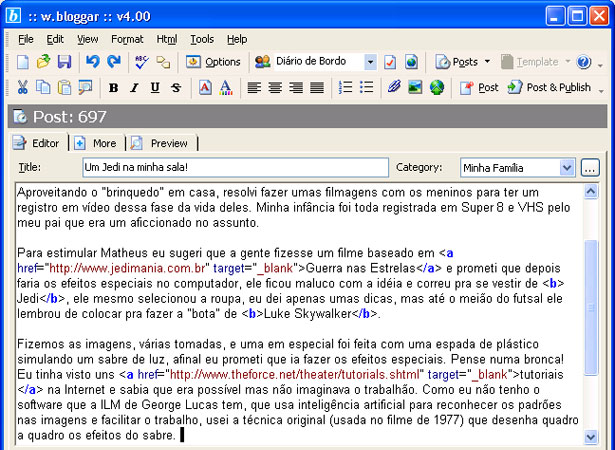Image resolution: width=615 pixels, height=450 pixels.
Task: Insert a hyperlink with globe icon
Action: click(x=437, y=87)
